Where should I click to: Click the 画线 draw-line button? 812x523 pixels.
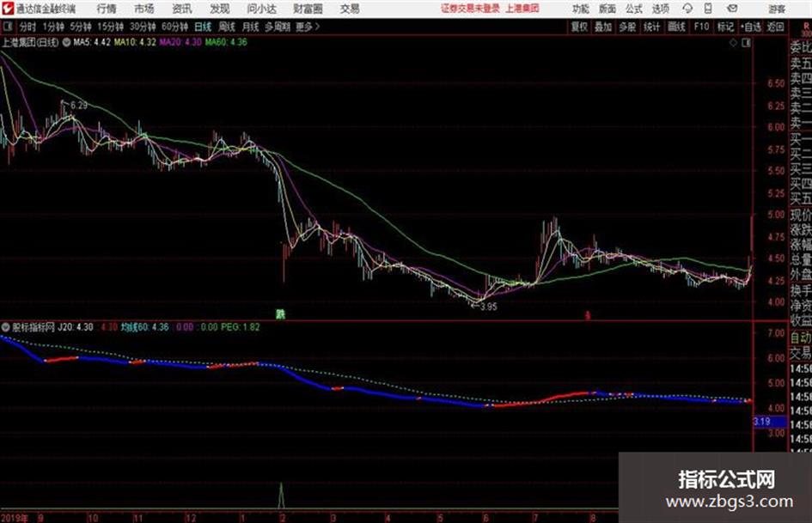(x=676, y=27)
